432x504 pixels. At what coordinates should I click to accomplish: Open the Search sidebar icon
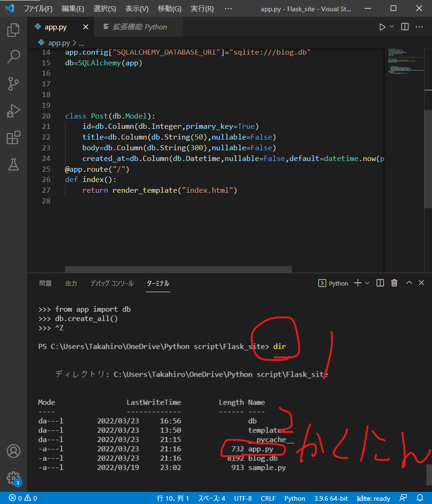13,56
